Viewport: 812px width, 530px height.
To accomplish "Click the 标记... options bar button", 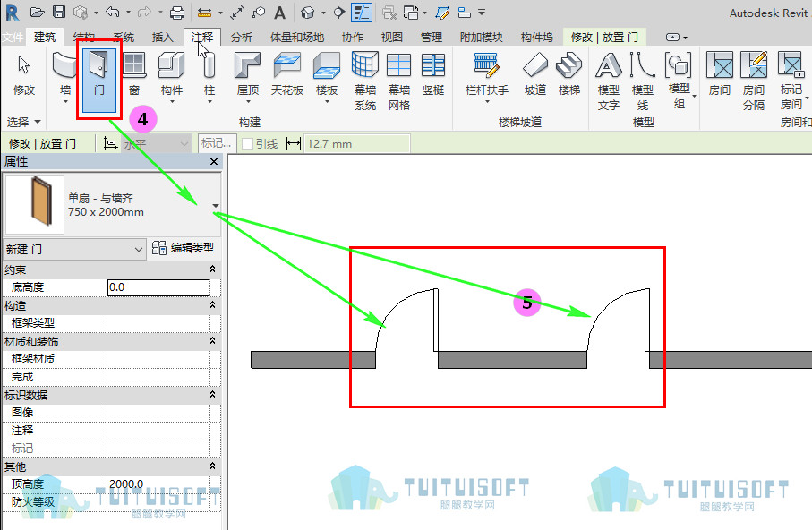I will 217,143.
